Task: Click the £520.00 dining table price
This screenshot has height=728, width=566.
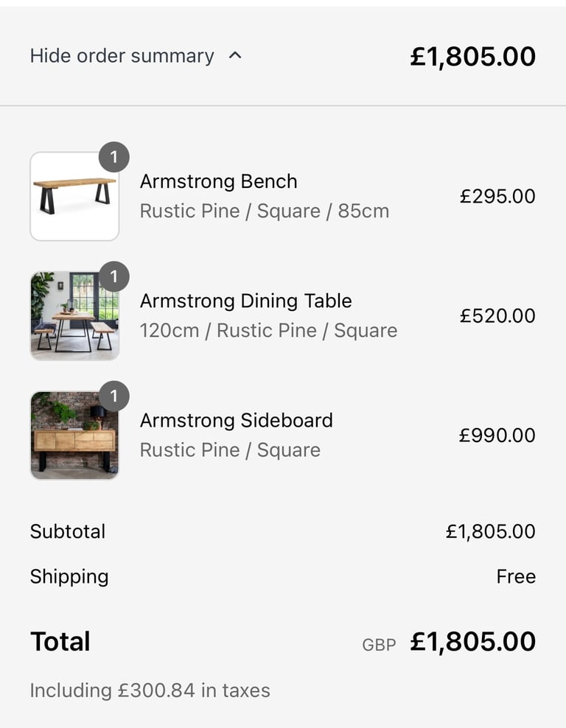Action: coord(497,315)
